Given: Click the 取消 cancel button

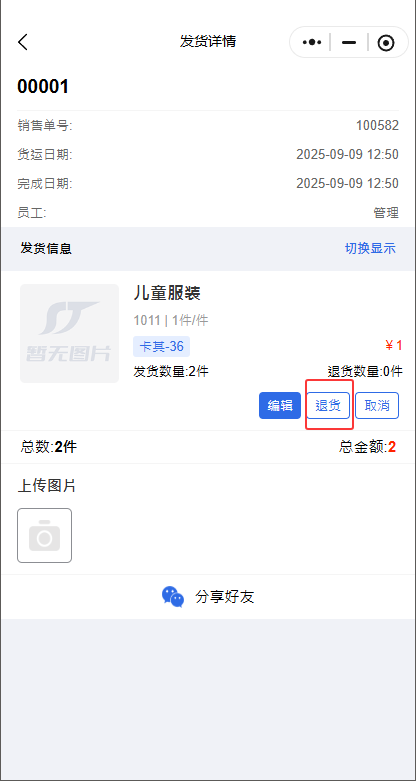Looking at the screenshot, I should tap(377, 406).
